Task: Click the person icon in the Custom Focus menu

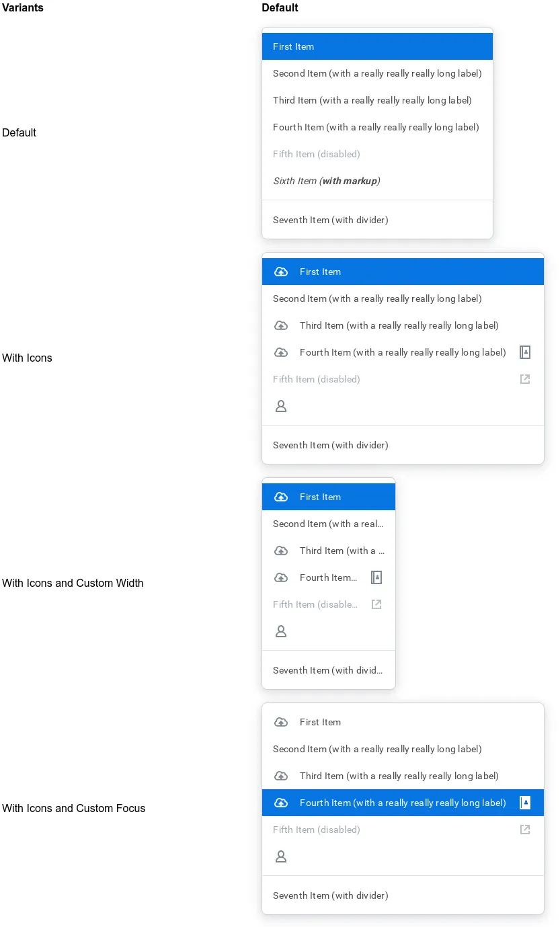Action: 281,856
